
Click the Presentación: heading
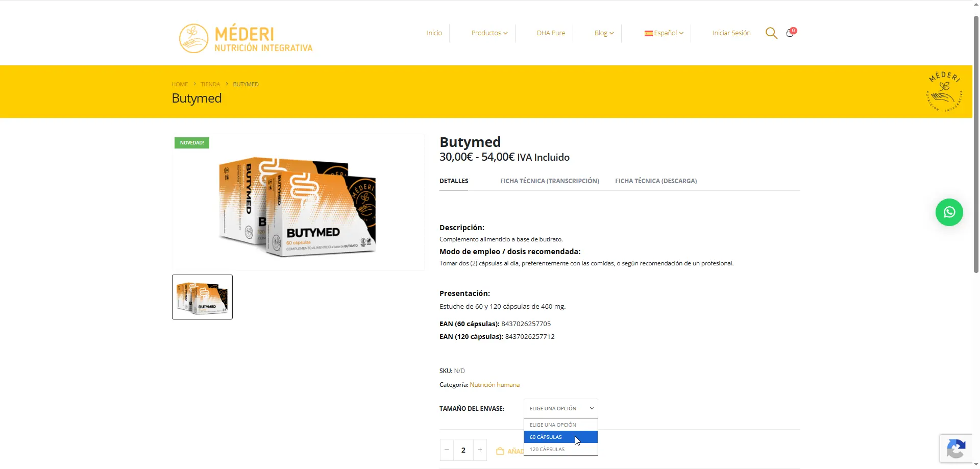click(x=464, y=293)
